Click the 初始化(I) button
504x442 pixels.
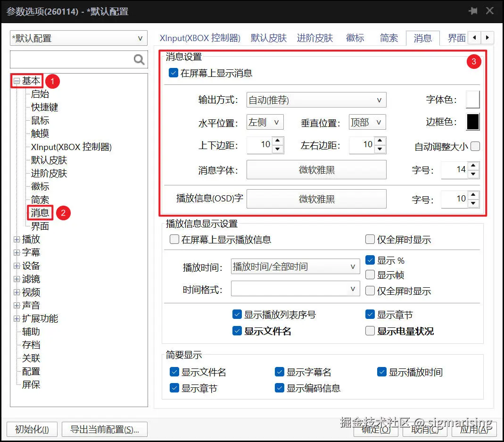31,429
